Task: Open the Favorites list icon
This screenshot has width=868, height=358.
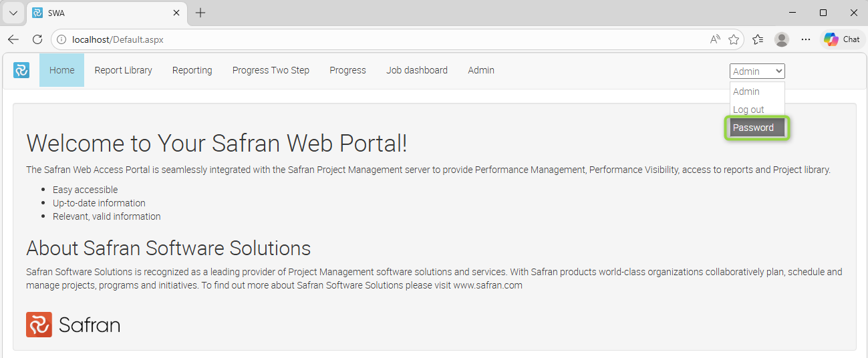Action: click(x=758, y=39)
